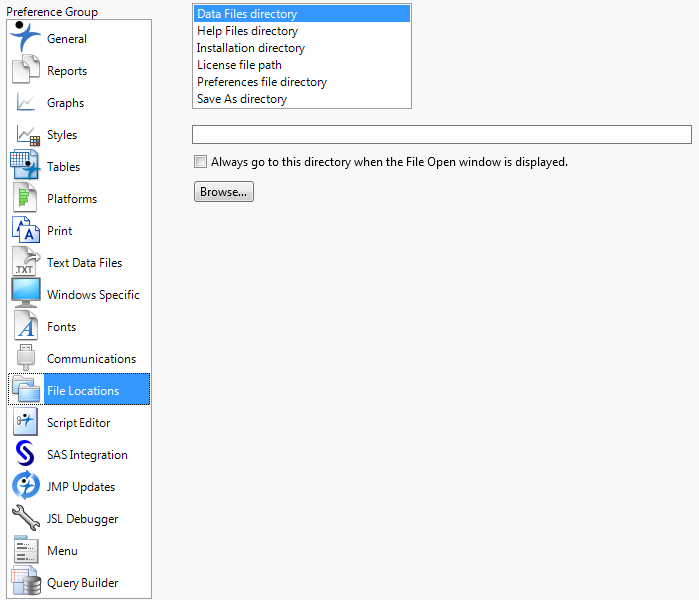Select Save As directory entry
This screenshot has height=600, width=699.
[x=302, y=99]
